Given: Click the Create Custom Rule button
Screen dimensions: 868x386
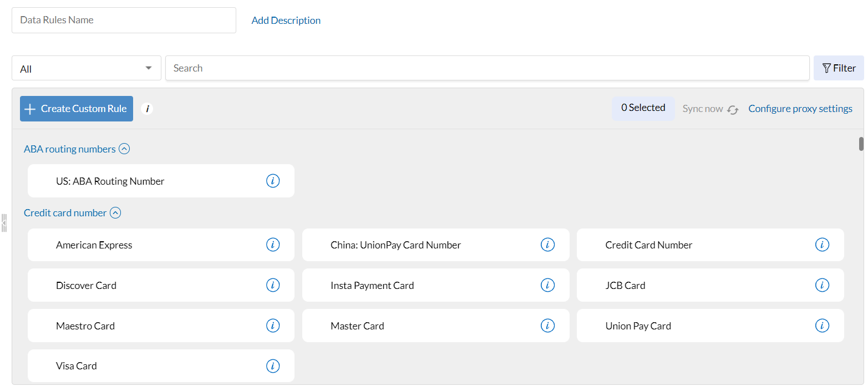Looking at the screenshot, I should pos(77,109).
